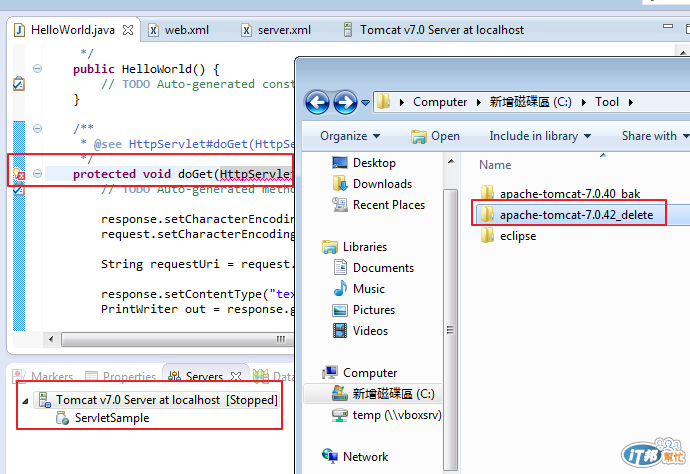This screenshot has width=690, height=474.
Task: Click the error quick-fix marker on doGet
Action: click(x=18, y=174)
